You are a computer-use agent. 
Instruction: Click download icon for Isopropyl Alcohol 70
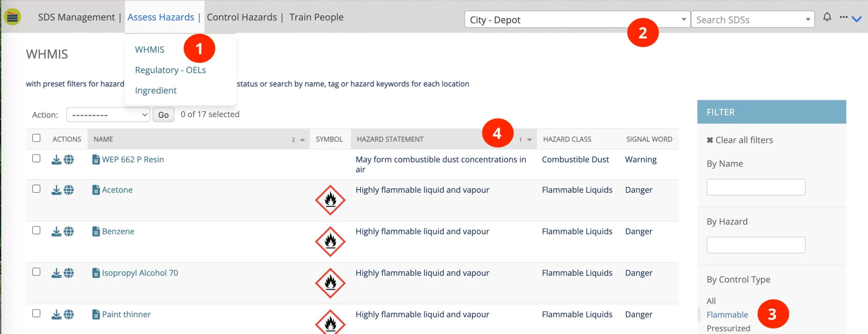(56, 273)
